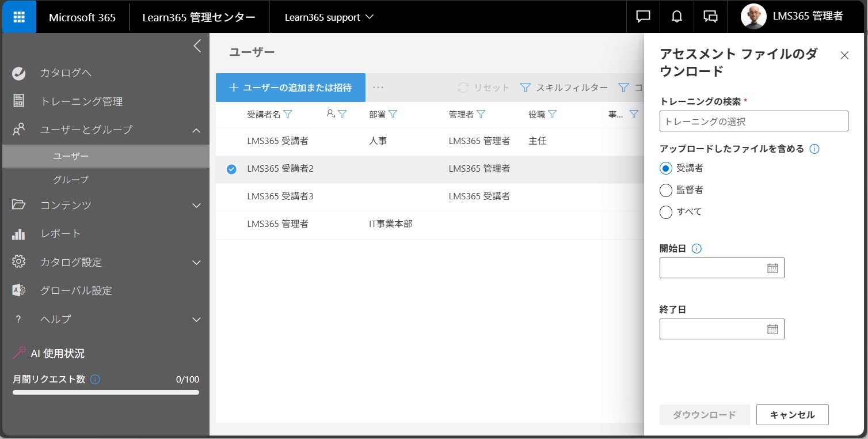Viewport: 868px width, 439px height.
Task: Filter the truncated 事... column
Action: coord(634,114)
